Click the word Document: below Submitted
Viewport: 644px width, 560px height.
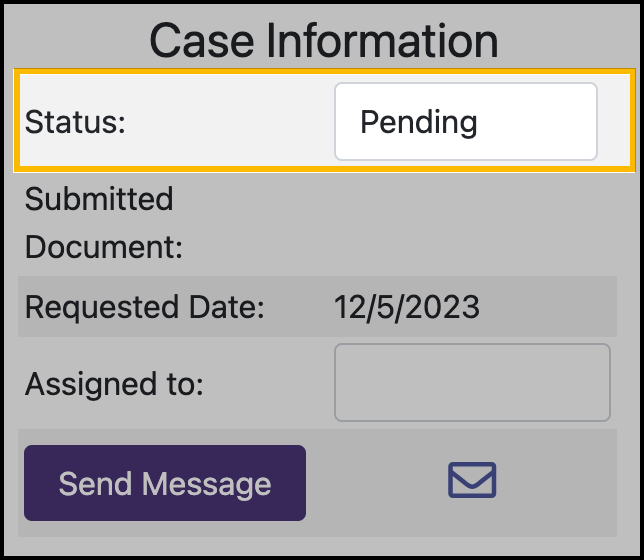(104, 247)
